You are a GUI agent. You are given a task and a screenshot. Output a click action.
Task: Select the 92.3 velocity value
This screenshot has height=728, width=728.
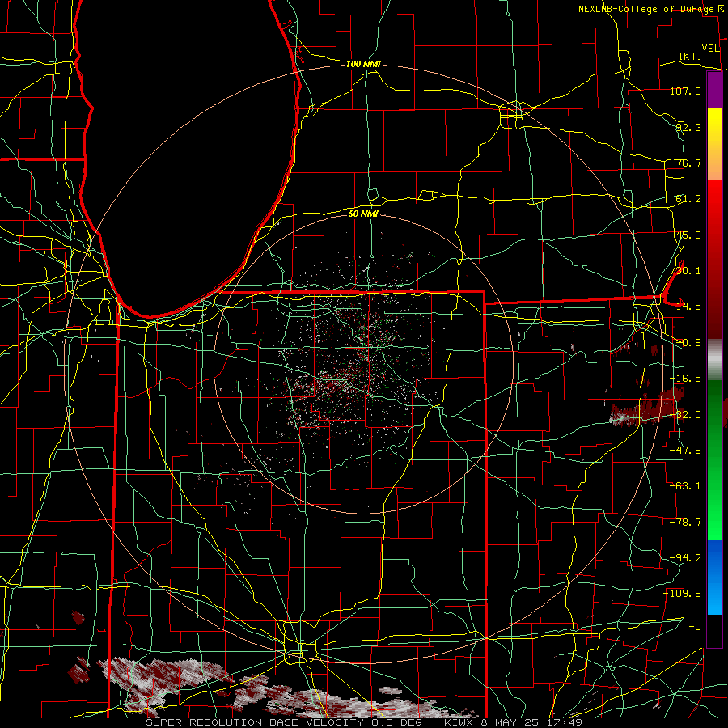[x=688, y=127]
